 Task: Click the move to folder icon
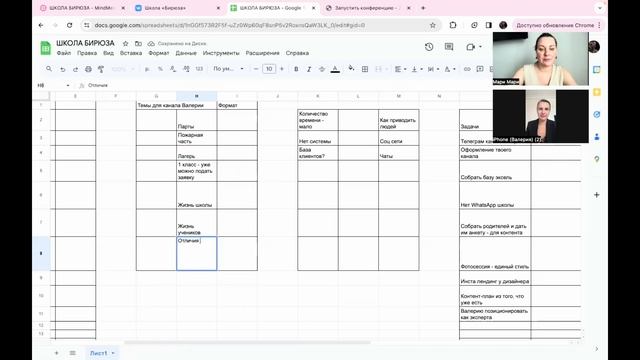click(138, 43)
